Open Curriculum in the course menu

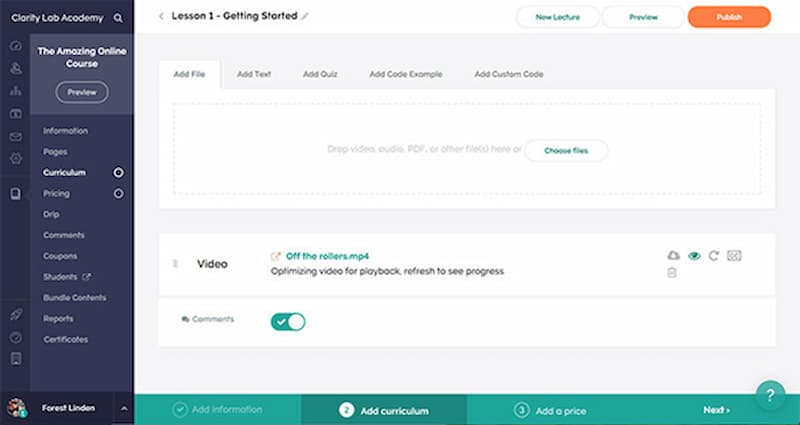click(x=64, y=172)
